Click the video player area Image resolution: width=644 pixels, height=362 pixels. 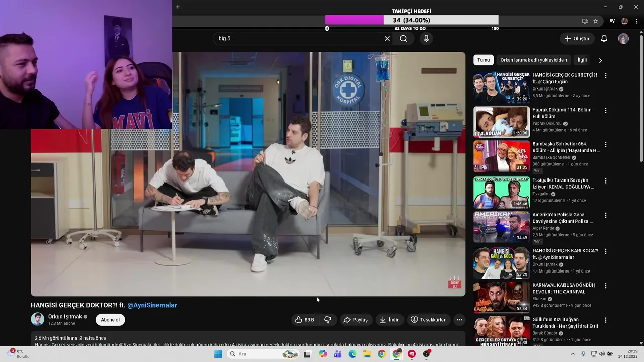coord(248,174)
